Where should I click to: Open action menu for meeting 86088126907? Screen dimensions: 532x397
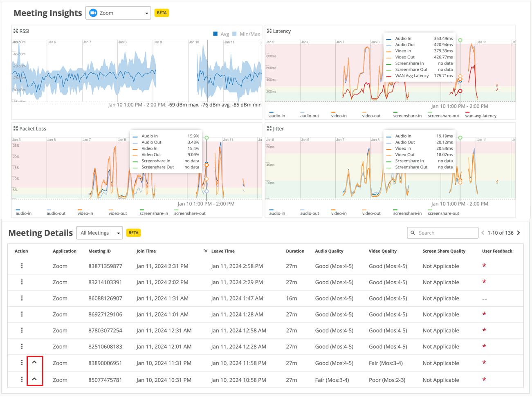(x=22, y=298)
